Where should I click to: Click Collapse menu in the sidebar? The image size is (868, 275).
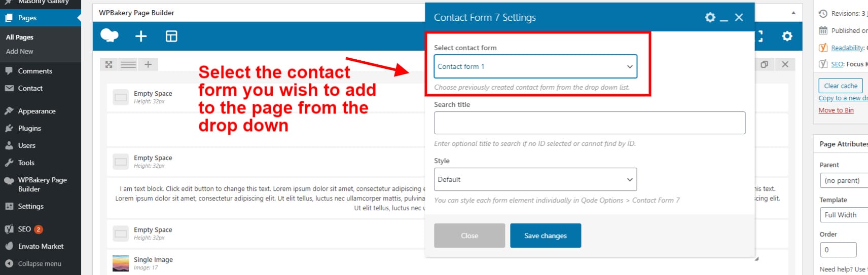[39, 263]
